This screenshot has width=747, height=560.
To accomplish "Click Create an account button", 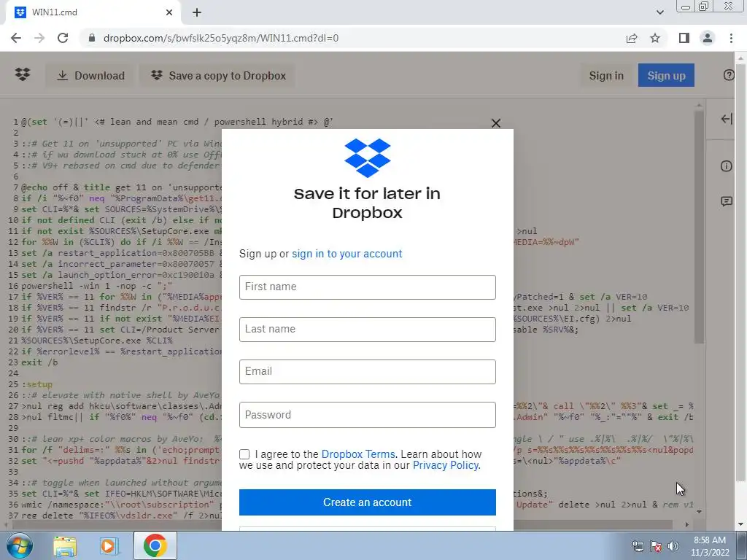I will (368, 502).
